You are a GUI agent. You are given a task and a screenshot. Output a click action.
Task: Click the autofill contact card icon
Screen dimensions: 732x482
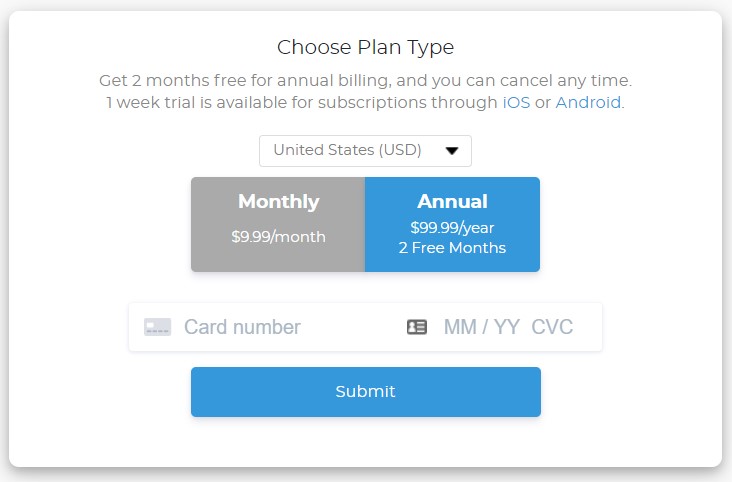tap(417, 327)
